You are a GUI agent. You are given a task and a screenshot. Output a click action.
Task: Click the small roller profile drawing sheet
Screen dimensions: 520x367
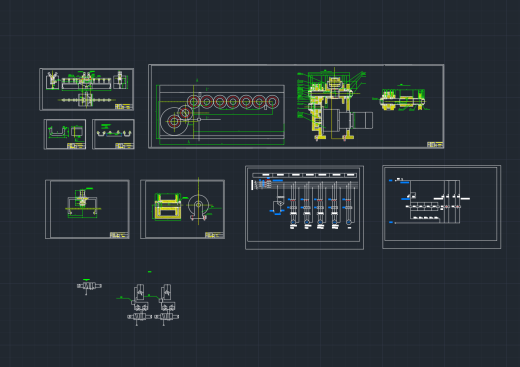point(113,134)
